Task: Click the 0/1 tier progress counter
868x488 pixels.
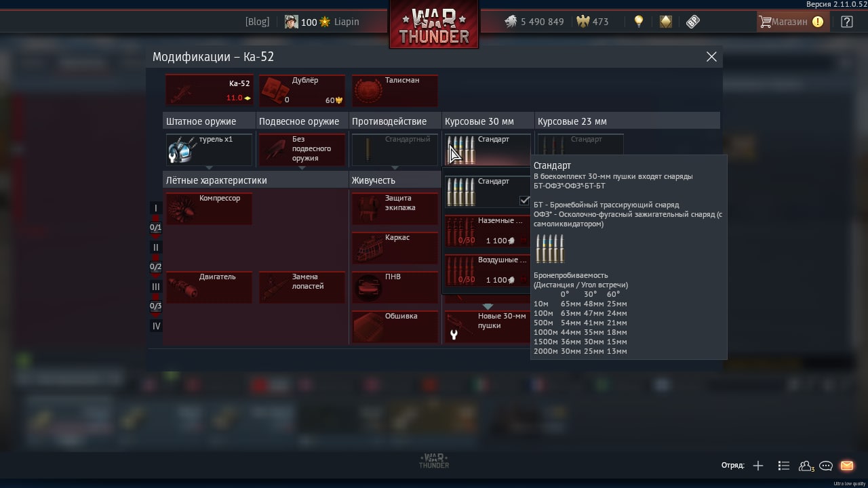Action: click(x=156, y=228)
